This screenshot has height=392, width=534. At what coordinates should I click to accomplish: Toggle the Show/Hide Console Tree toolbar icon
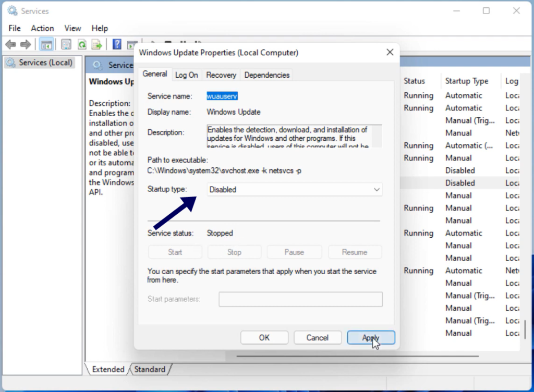pyautogui.click(x=46, y=44)
